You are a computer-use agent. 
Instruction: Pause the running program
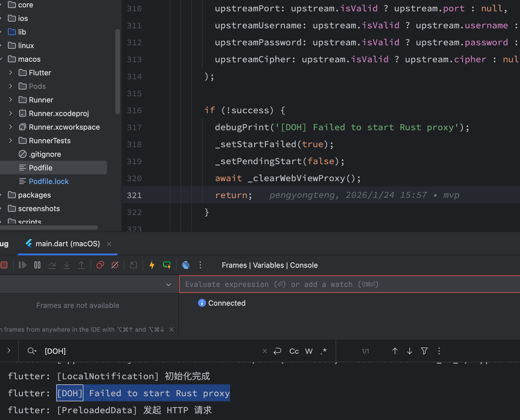[x=37, y=265]
